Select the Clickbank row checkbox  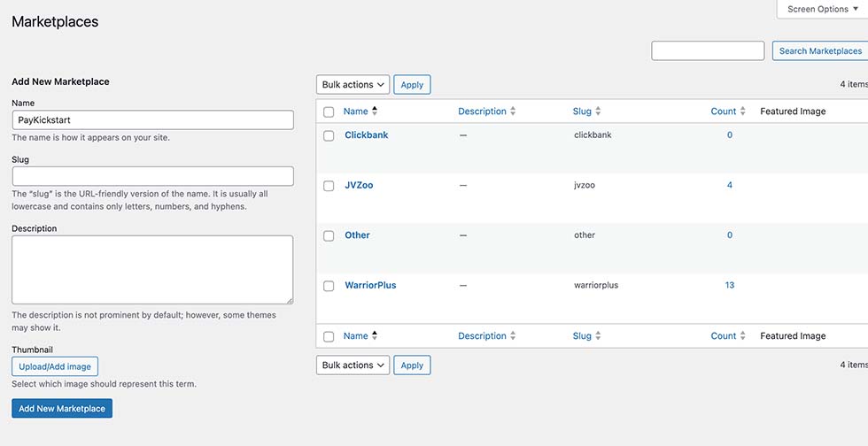click(x=329, y=135)
